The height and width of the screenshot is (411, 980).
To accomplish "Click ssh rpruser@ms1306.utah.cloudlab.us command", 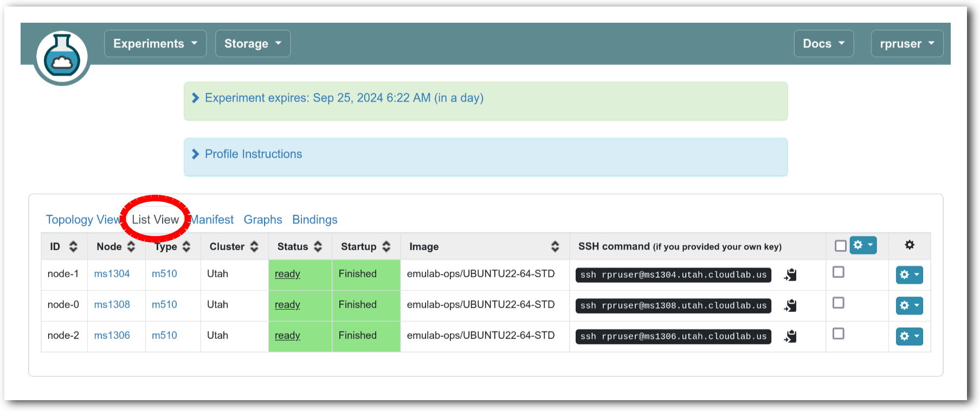I will 673,337.
